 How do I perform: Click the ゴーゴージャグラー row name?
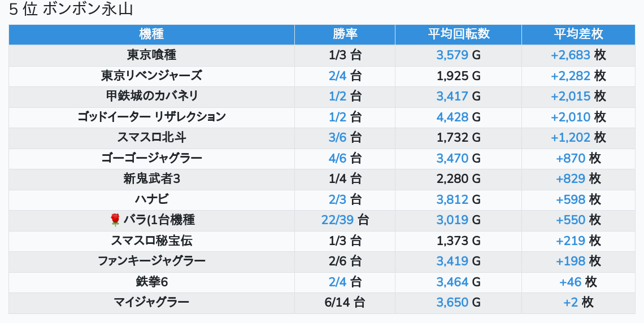click(151, 158)
